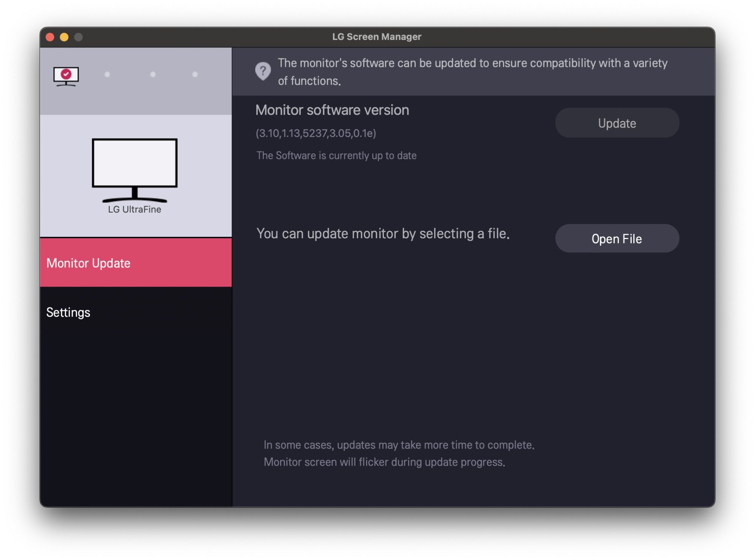Open the Settings section

(136, 312)
